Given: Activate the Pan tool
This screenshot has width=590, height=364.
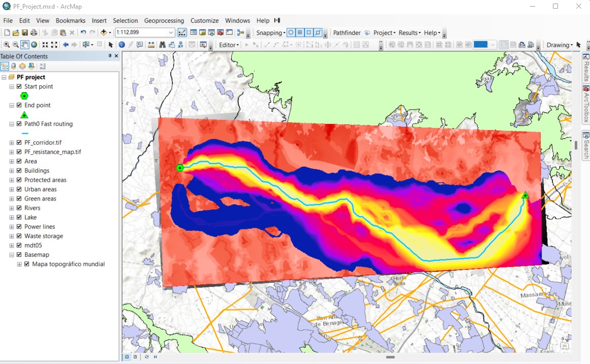Looking at the screenshot, I should coord(24,44).
